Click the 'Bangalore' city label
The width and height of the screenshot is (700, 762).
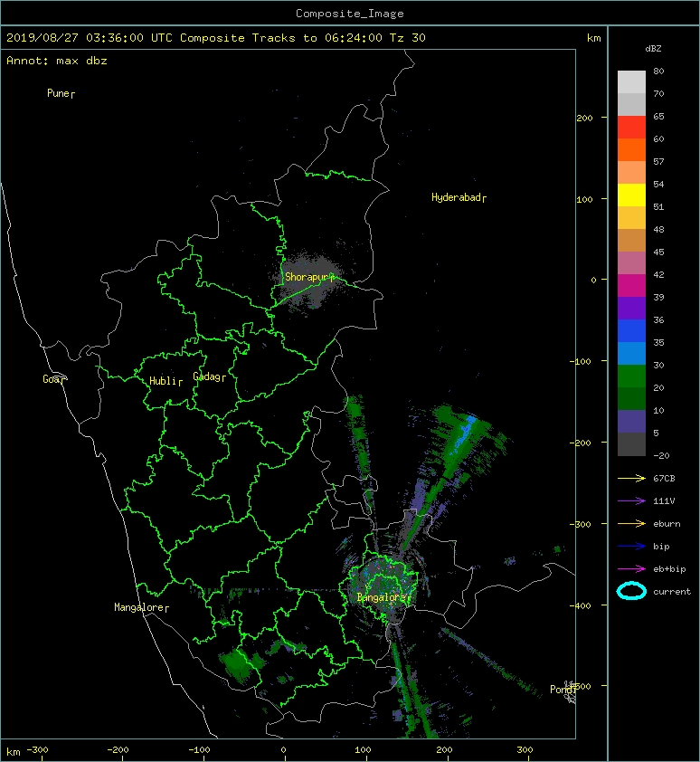382,597
